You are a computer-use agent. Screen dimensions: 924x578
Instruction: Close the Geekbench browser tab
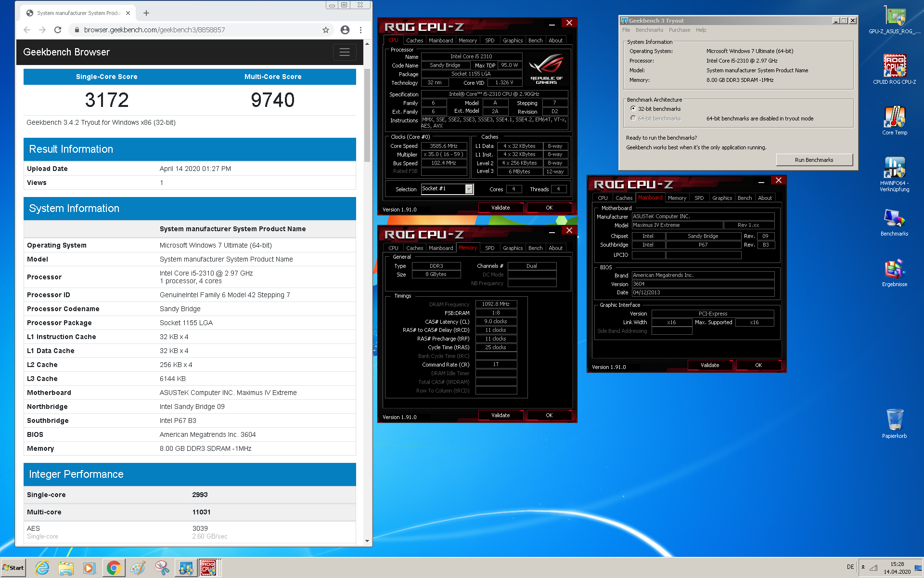pyautogui.click(x=128, y=13)
